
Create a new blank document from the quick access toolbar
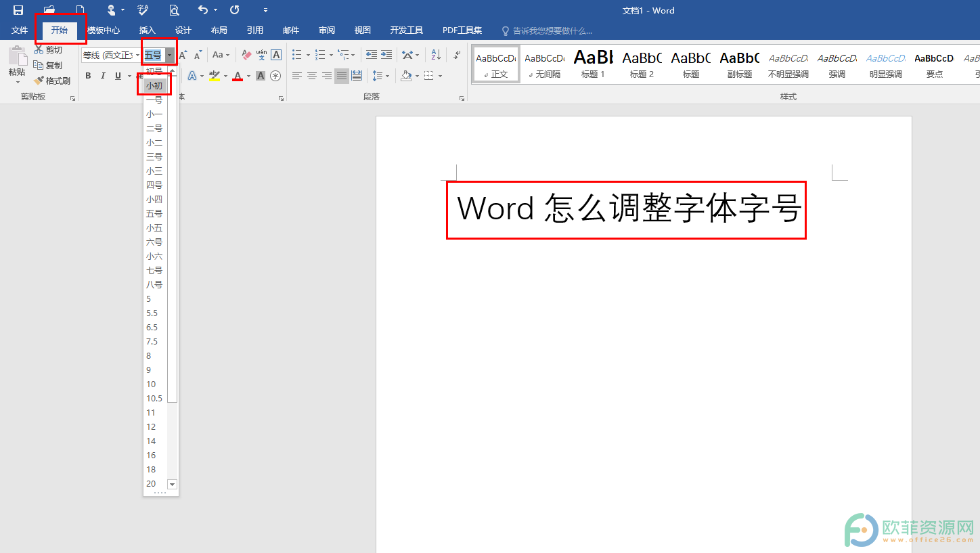point(80,10)
